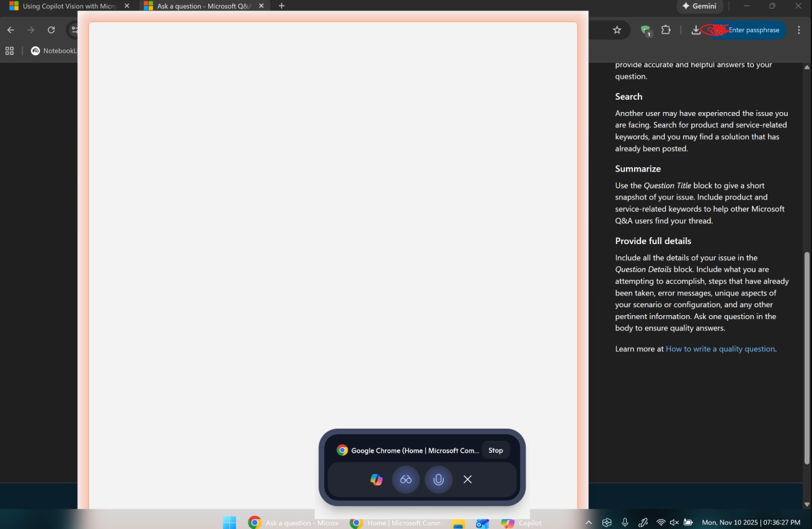The image size is (812, 529).
Task: Launch Copilot from the taskbar
Action: pyautogui.click(x=507, y=522)
